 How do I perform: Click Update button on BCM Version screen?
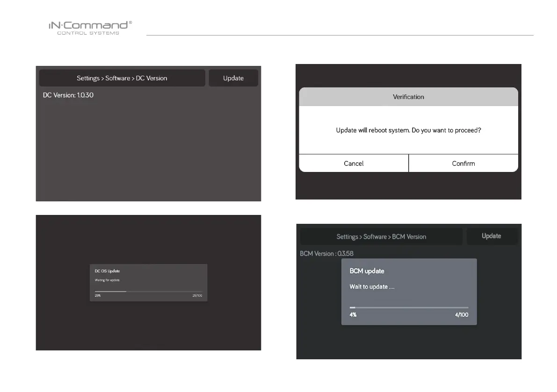tap(492, 236)
